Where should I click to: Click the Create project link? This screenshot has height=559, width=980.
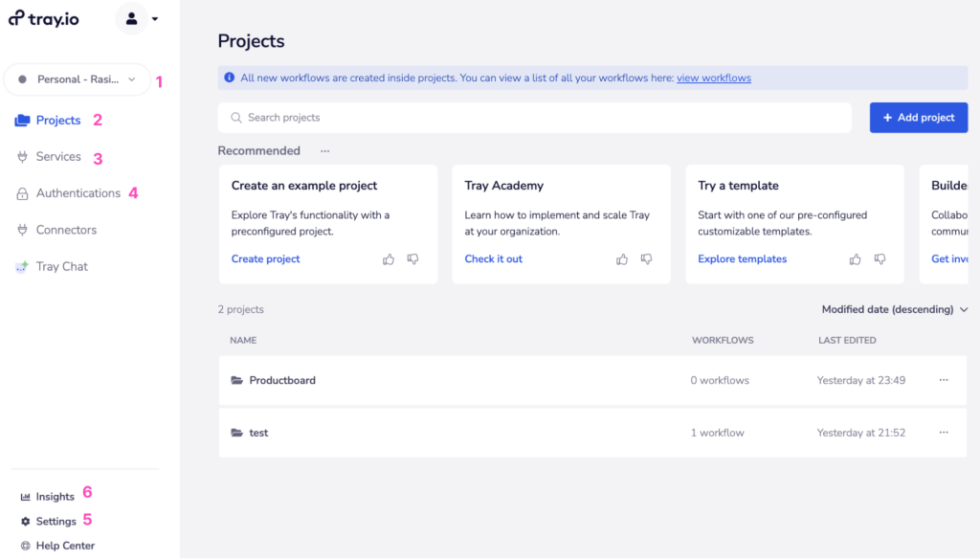click(x=266, y=258)
